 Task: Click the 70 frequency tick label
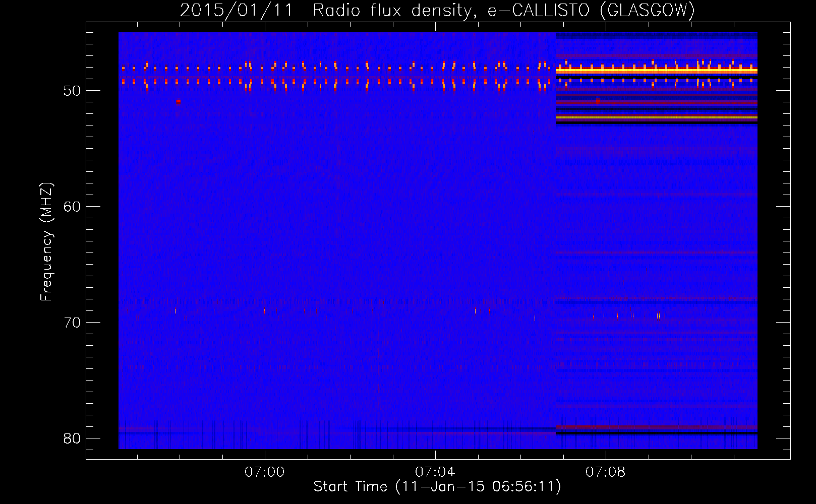(x=73, y=323)
